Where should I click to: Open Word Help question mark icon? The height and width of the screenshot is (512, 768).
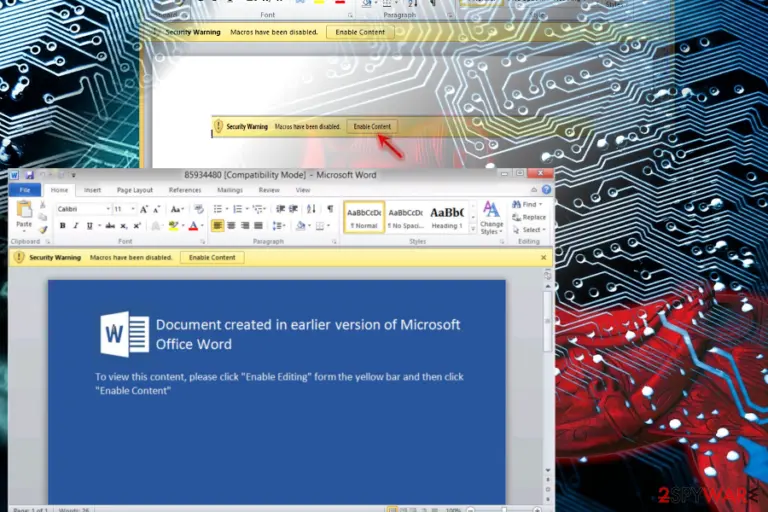[x=546, y=190]
